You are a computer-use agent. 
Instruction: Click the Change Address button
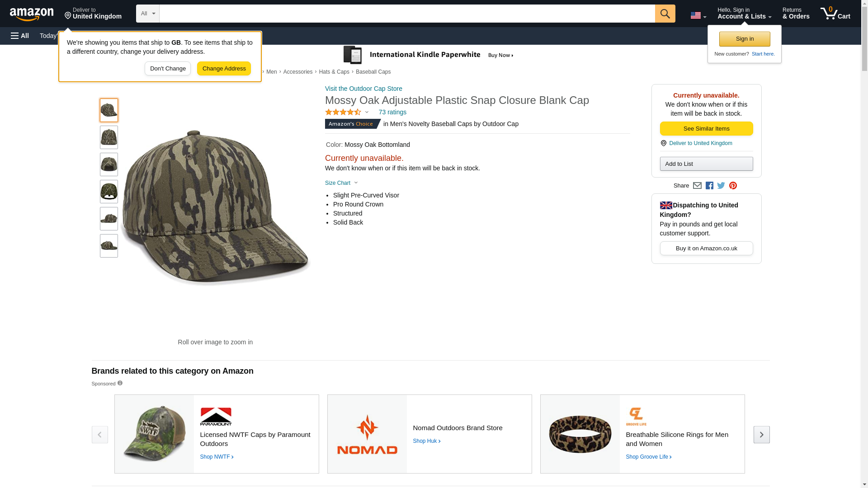coord(224,69)
